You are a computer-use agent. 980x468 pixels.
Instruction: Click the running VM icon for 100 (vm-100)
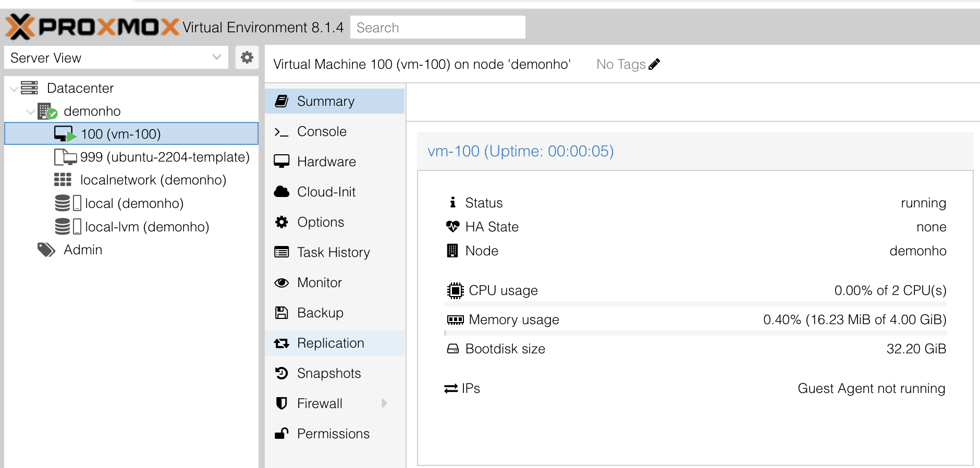(x=65, y=134)
